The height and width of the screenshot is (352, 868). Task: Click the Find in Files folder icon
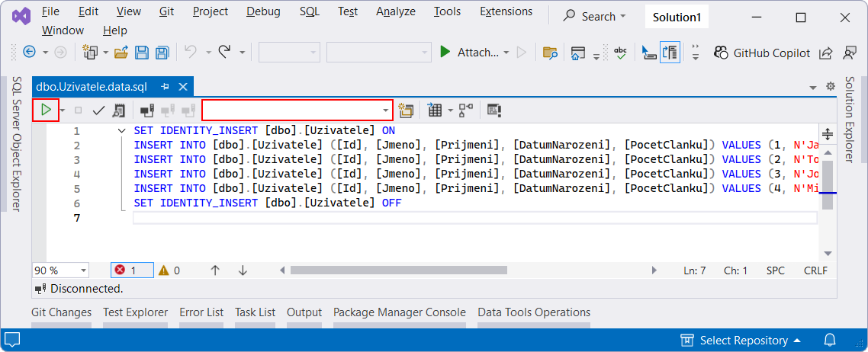click(550, 53)
